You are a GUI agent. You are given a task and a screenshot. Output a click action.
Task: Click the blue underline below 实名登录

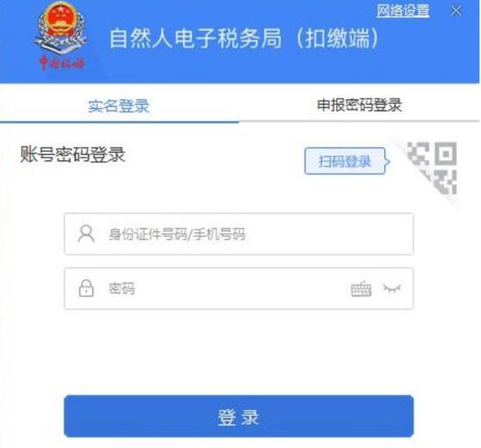[119, 122]
